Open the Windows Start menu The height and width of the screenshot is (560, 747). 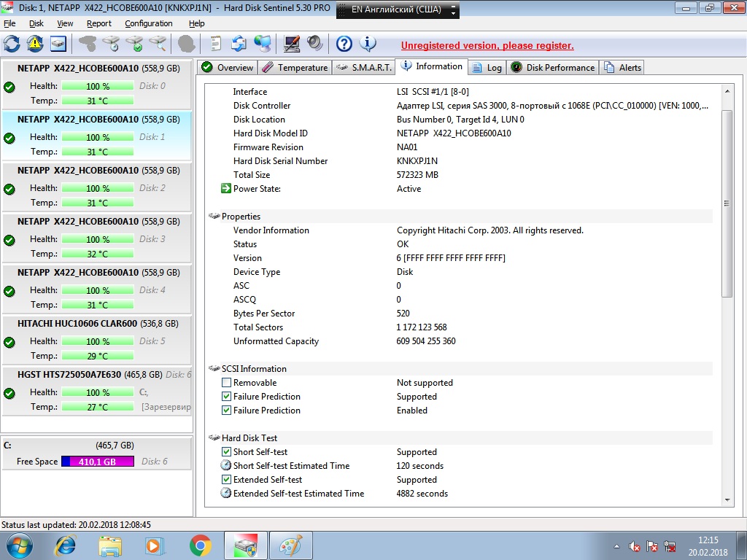(x=18, y=545)
